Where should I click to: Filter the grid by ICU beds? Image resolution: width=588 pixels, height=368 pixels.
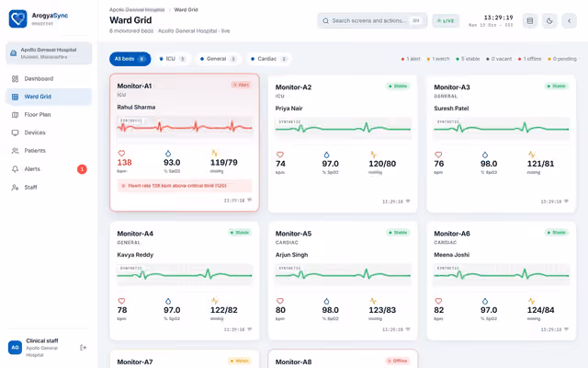(x=173, y=59)
